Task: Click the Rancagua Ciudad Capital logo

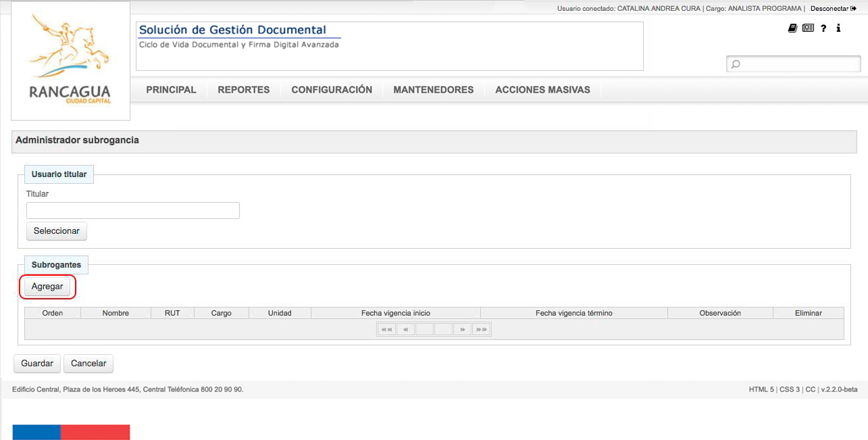Action: (x=70, y=61)
